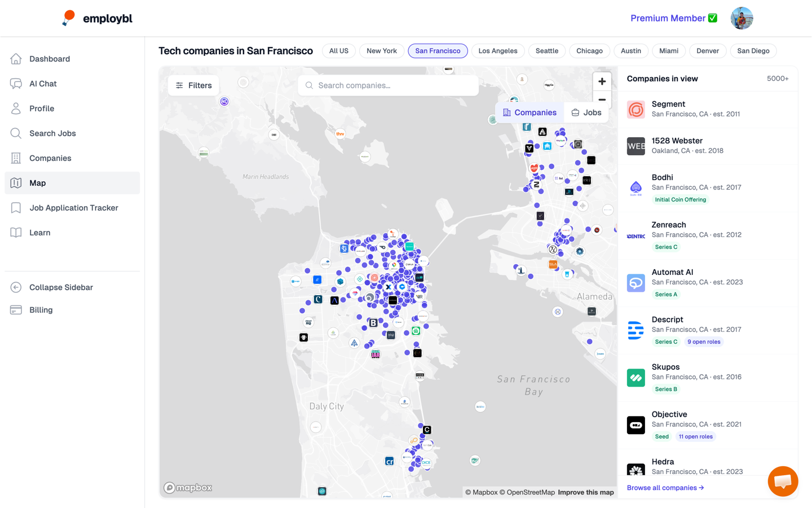812x508 pixels.
Task: Click the Series B tag on Skupos
Action: (666, 389)
